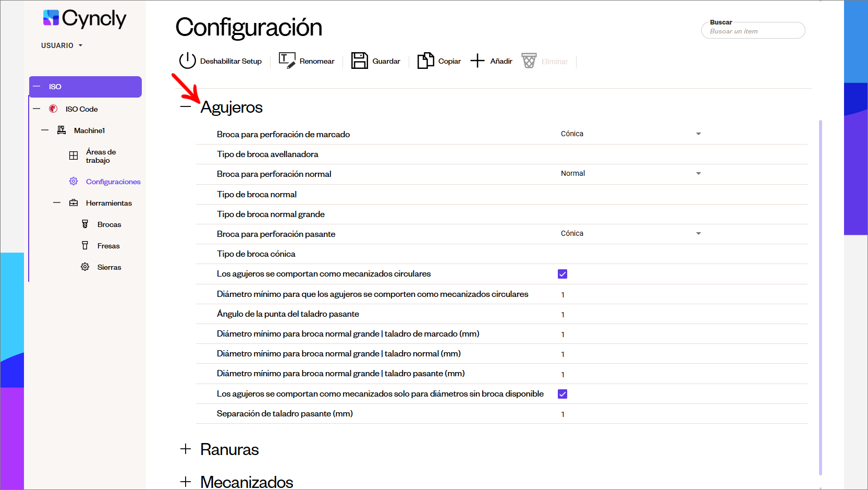Collapse the Agujeros section
The width and height of the screenshot is (868, 490).
[186, 106]
